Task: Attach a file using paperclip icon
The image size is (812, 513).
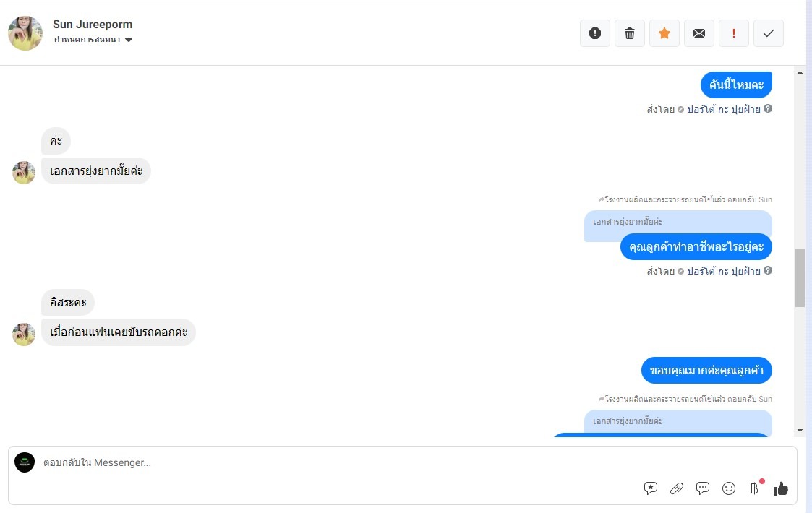Action: [x=677, y=488]
